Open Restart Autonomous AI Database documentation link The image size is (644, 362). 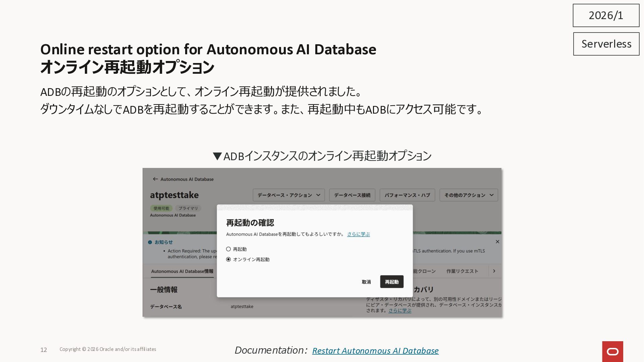click(375, 351)
